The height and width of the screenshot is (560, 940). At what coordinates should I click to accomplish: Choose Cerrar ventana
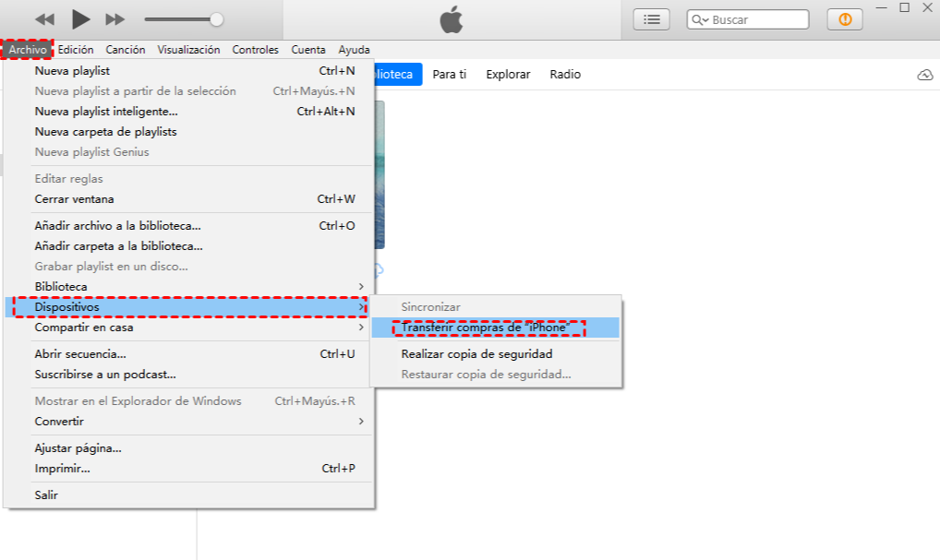(x=189, y=199)
